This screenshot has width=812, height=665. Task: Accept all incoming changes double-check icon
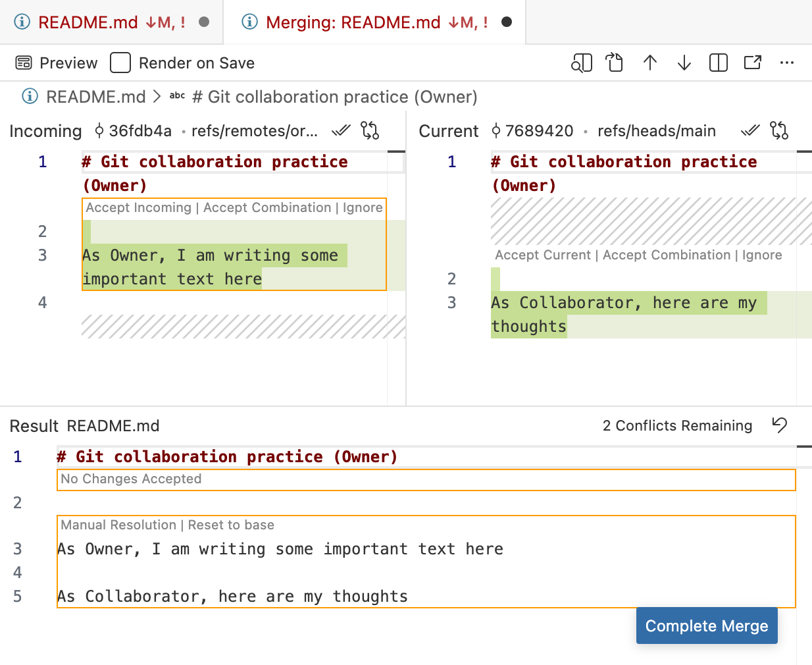[x=341, y=130]
